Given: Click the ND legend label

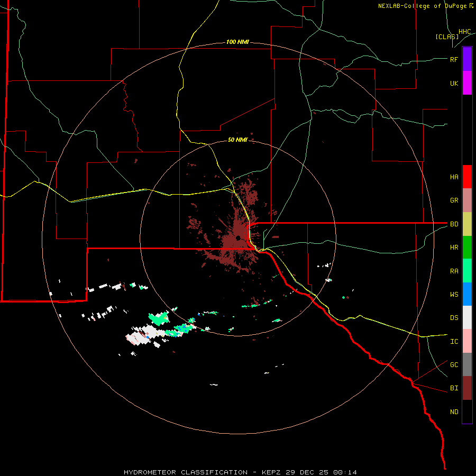Looking at the screenshot, I should 454,412.
